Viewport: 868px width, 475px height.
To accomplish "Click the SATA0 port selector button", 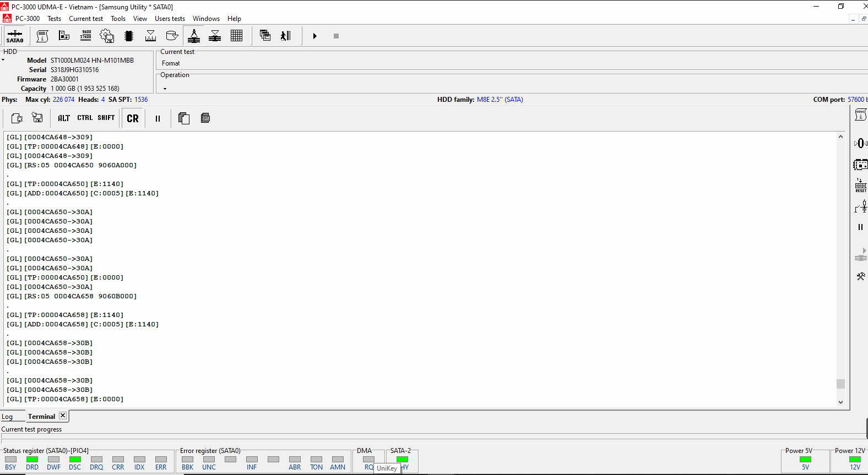I will pyautogui.click(x=15, y=36).
